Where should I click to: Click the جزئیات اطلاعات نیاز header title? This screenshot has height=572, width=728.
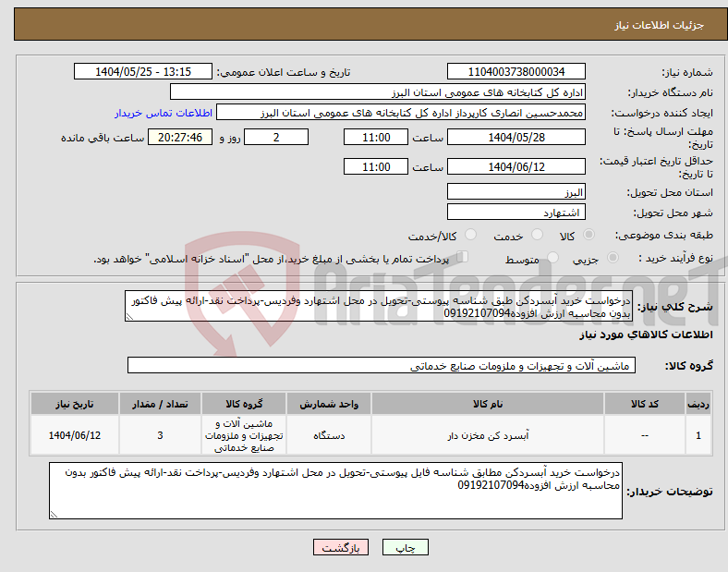660,25
